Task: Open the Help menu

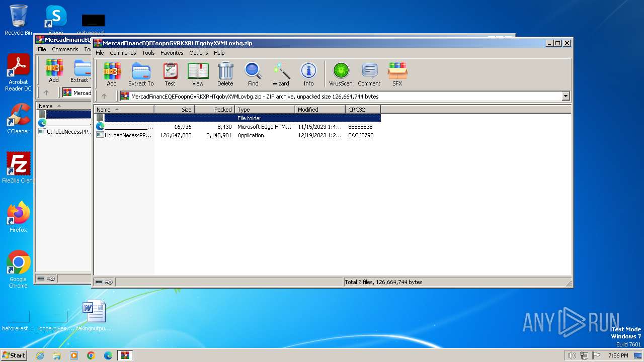Action: click(x=219, y=53)
